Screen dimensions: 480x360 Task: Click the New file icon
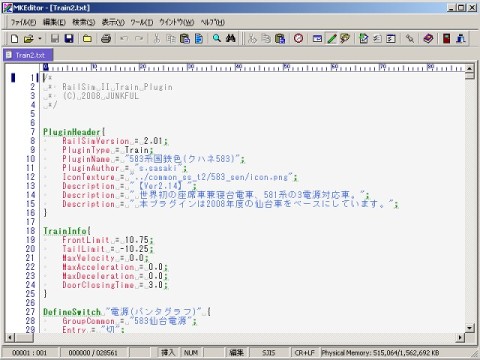[x=14, y=39]
